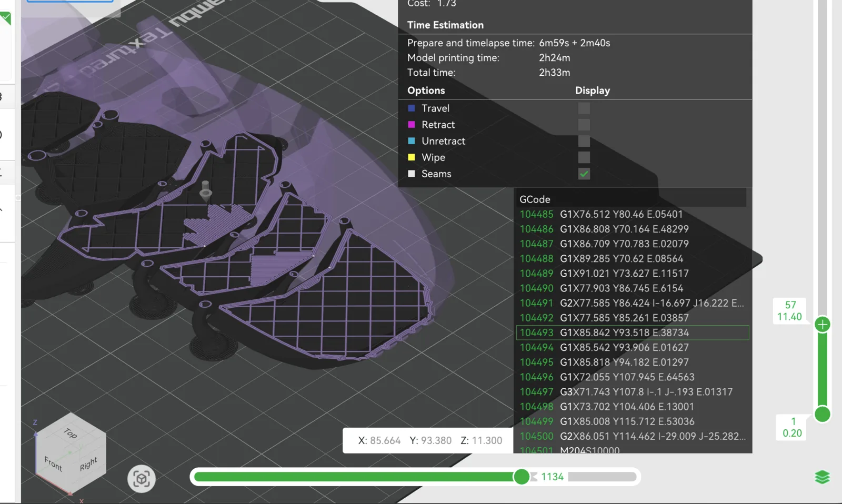Enable the Retract display checkbox
This screenshot has width=842, height=504.
584,125
